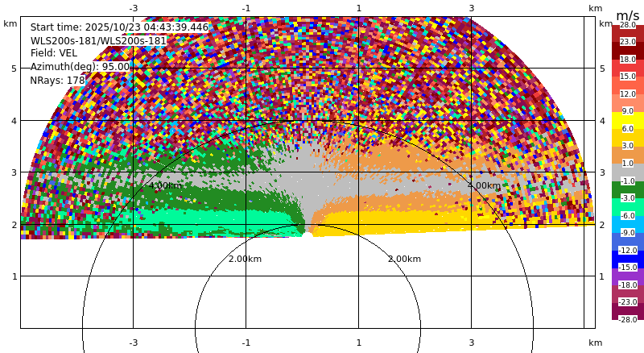Select the '-23.0' colorbar value
This screenshot has width=644, height=353.
click(x=629, y=302)
